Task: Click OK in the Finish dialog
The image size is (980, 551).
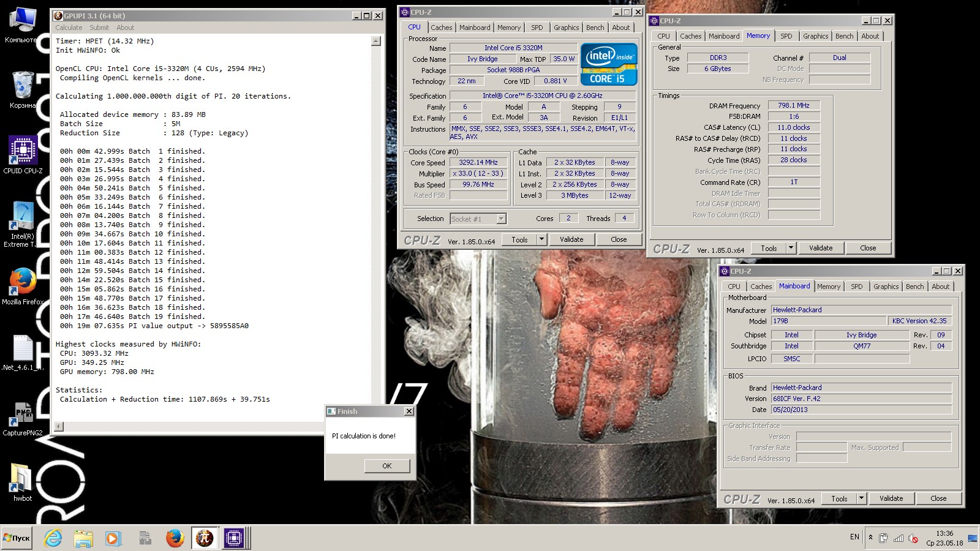Action: pos(386,466)
